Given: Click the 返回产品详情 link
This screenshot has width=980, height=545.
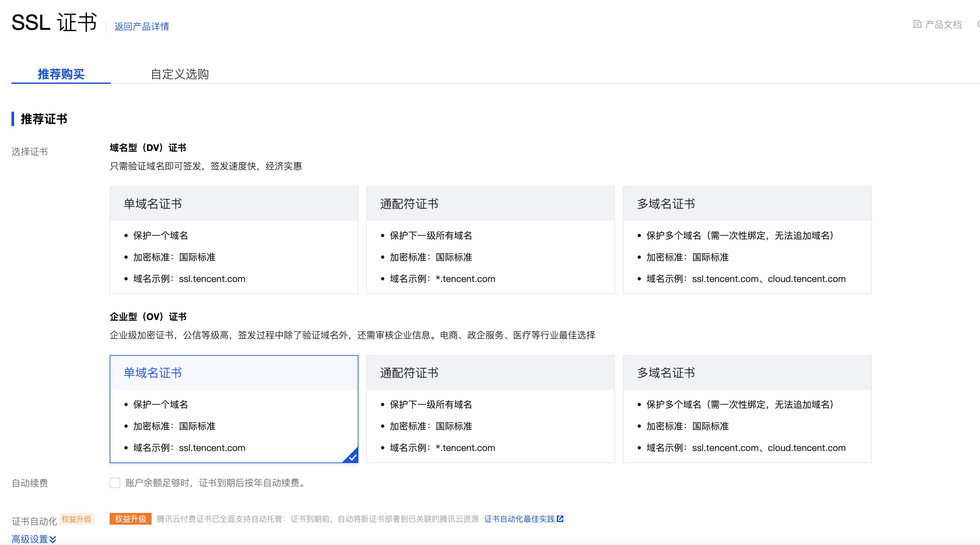Looking at the screenshot, I should pos(141,26).
